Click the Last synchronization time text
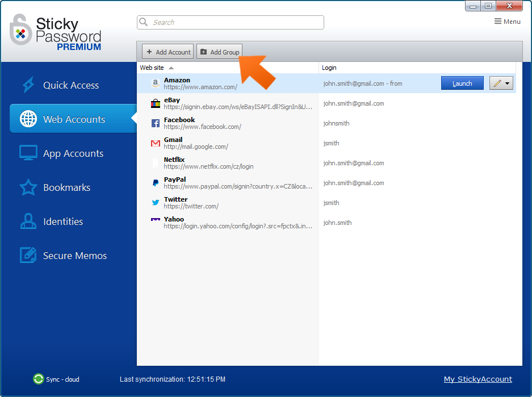532x397 pixels. (x=173, y=379)
